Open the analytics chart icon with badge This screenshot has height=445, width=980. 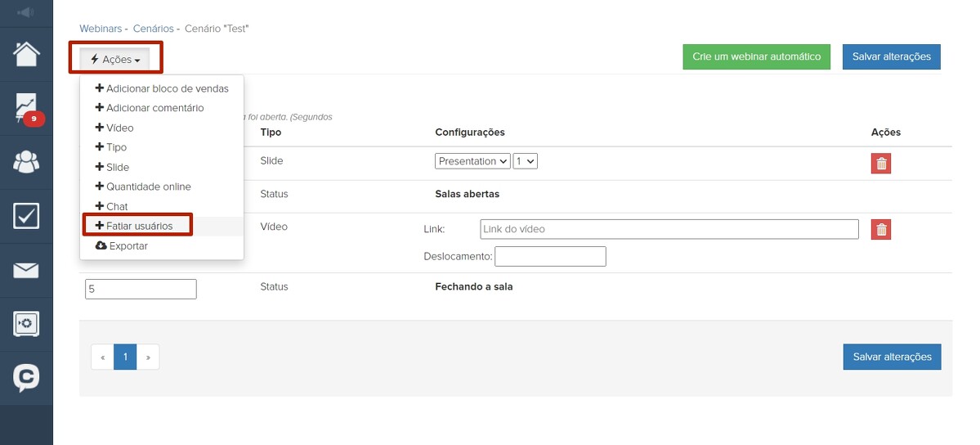pos(26,108)
